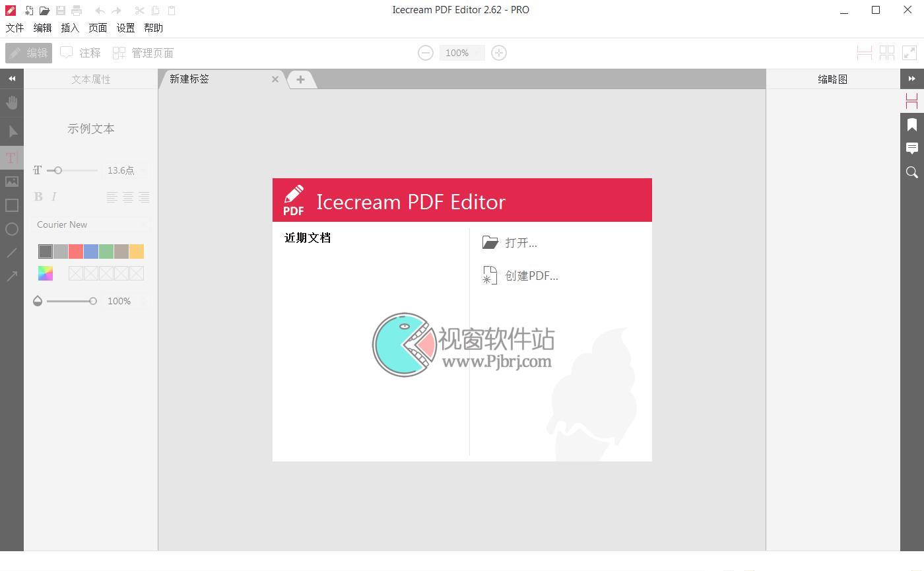Close the 新建标签 tab
924x571 pixels.
point(275,79)
